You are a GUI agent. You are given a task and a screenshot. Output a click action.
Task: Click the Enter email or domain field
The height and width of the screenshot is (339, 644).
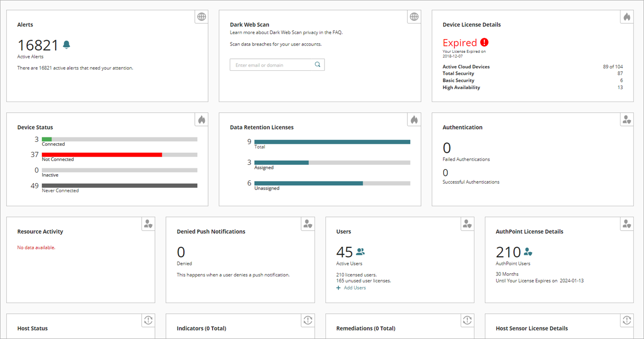[x=271, y=65]
